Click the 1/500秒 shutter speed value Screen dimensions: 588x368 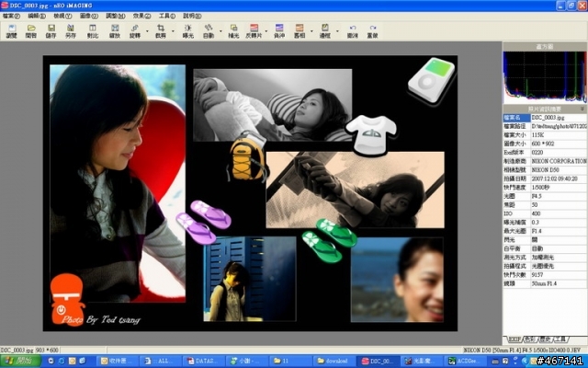540,188
